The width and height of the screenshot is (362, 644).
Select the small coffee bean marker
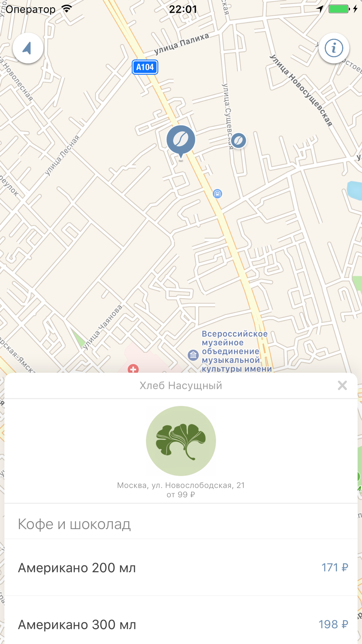(238, 140)
